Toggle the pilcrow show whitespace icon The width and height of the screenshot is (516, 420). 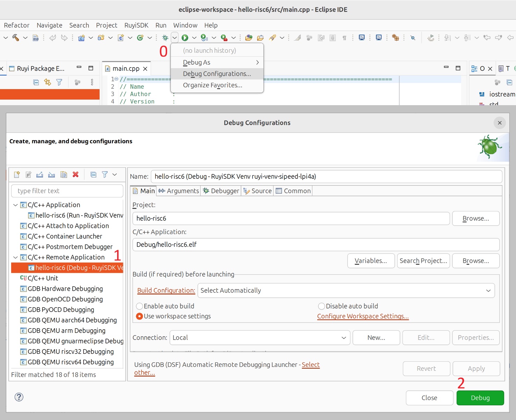pos(344,38)
